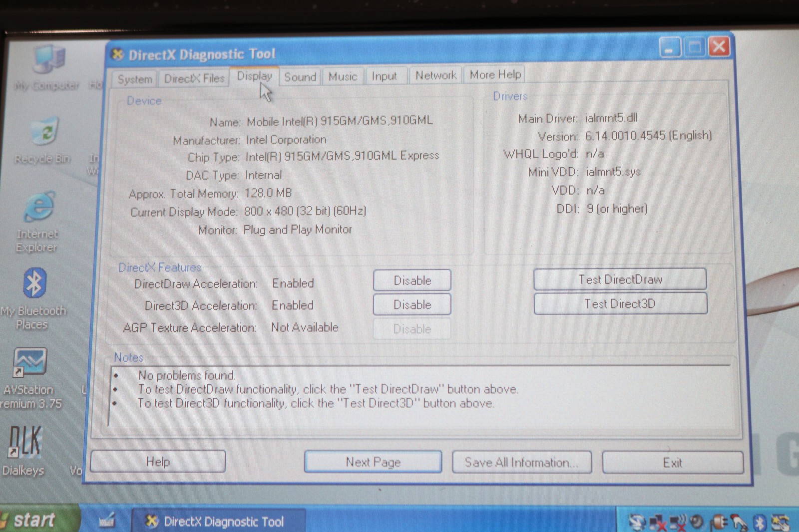Click the DDI '9 (or higher)' value

click(x=617, y=209)
